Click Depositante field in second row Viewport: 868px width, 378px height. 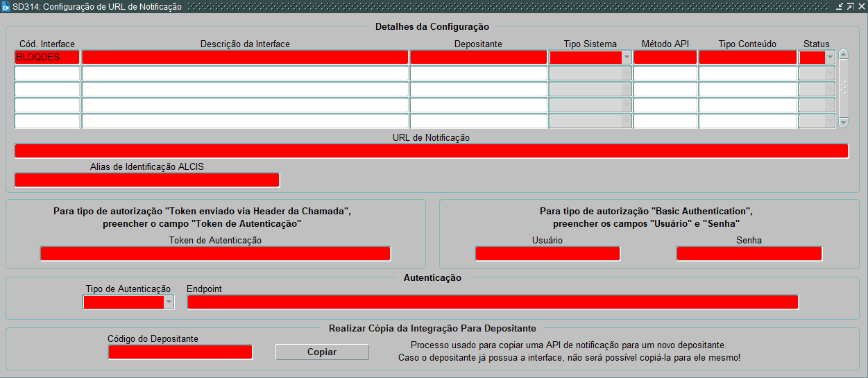pos(479,74)
